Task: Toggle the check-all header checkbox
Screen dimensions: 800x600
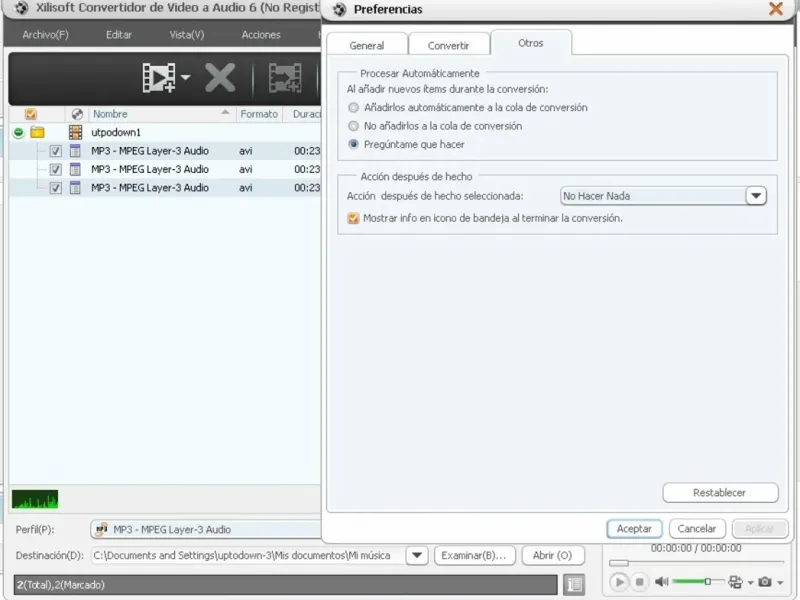Action: tap(31, 114)
